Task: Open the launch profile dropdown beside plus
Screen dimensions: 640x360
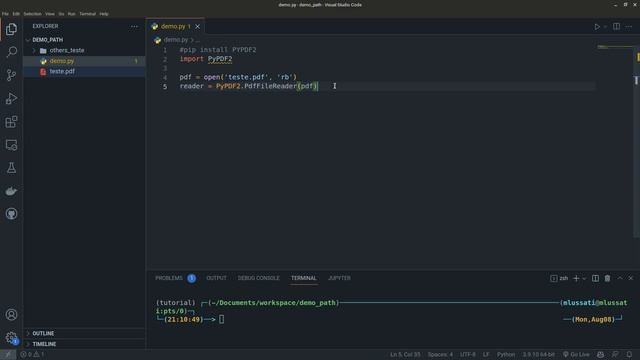Action: pyautogui.click(x=584, y=278)
